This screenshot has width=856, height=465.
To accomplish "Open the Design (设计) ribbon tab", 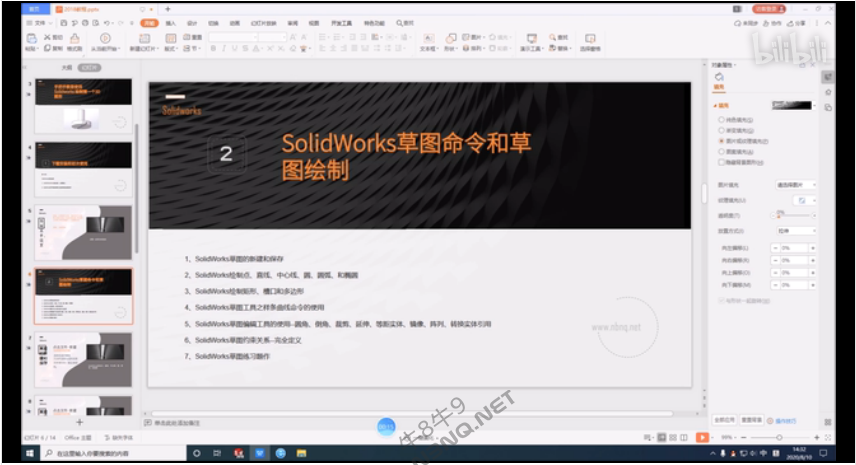I will pyautogui.click(x=192, y=23).
